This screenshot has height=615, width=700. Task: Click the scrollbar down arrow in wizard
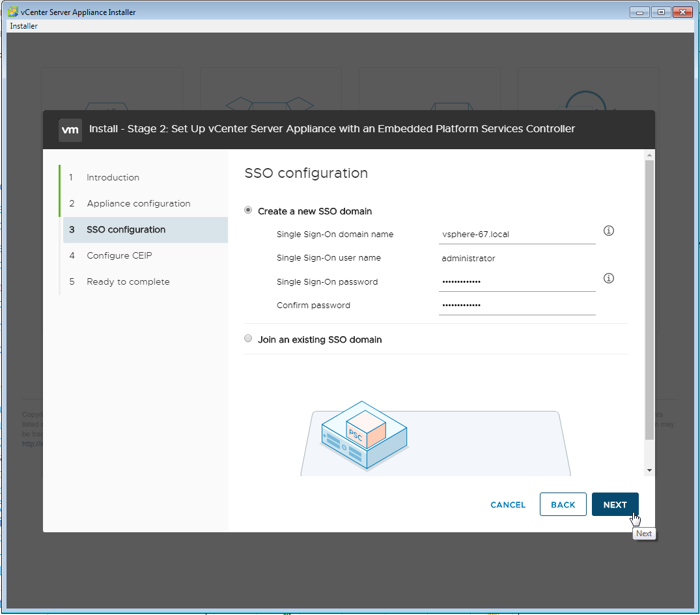649,470
